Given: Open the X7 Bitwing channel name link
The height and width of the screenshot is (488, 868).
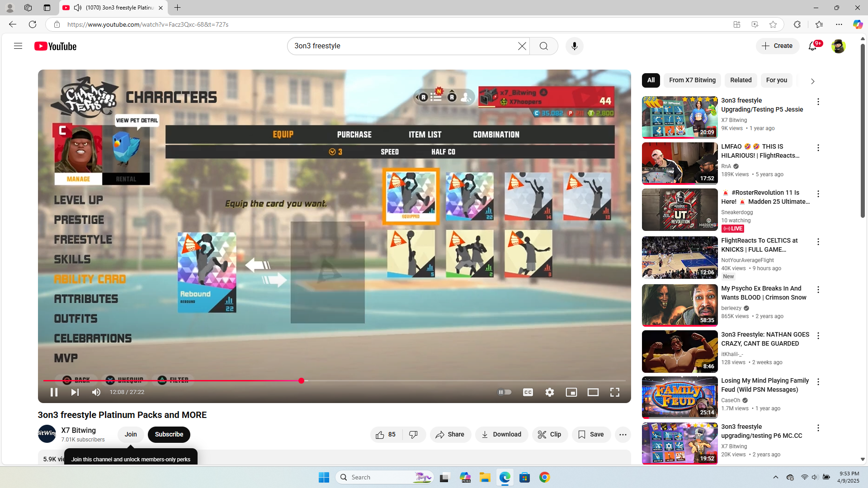Looking at the screenshot, I should 79,431.
